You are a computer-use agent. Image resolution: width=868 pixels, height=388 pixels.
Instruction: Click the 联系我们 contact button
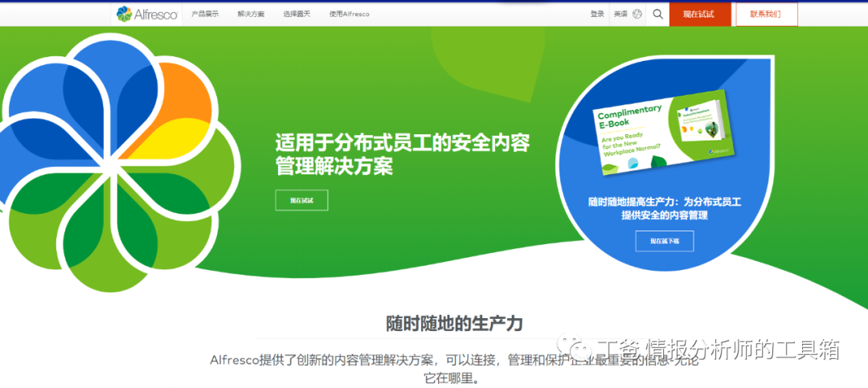(767, 14)
